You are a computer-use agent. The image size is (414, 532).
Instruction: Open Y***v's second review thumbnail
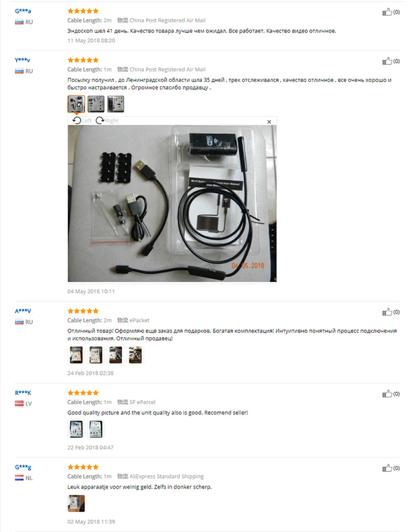(x=96, y=104)
